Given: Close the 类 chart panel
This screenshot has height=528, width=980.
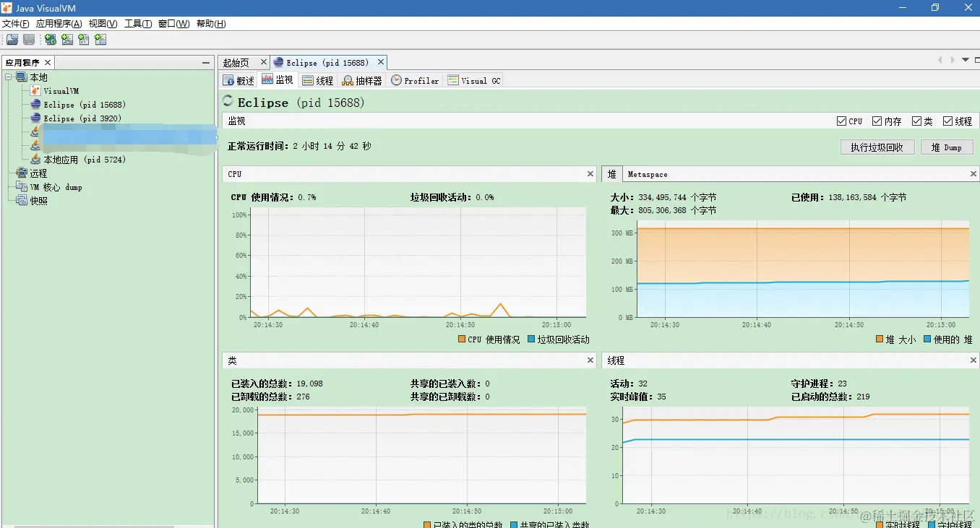Looking at the screenshot, I should coord(590,360).
